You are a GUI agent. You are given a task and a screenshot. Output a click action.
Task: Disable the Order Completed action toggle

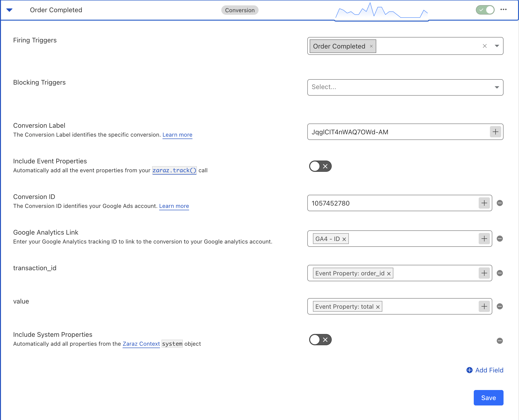485,10
